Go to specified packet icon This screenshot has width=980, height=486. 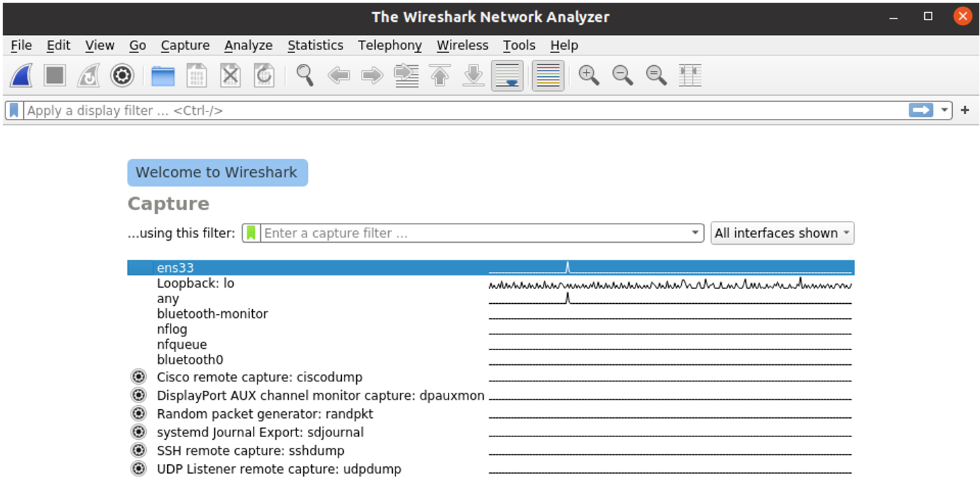pyautogui.click(x=406, y=75)
